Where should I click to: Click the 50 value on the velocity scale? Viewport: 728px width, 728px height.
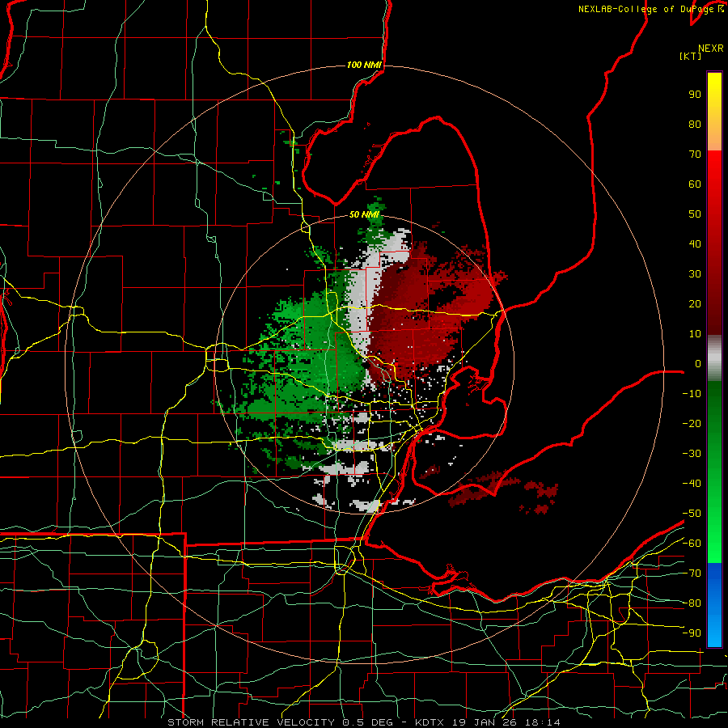coord(695,214)
